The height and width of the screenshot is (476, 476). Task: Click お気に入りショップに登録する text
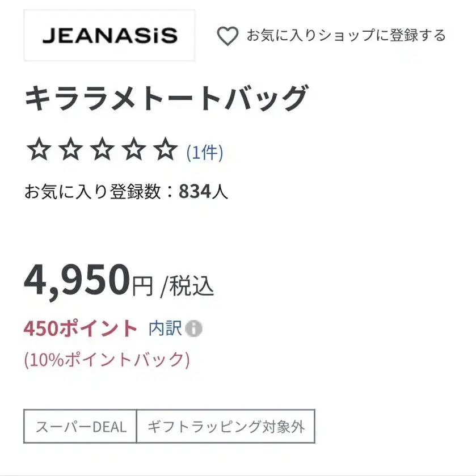click(x=346, y=35)
